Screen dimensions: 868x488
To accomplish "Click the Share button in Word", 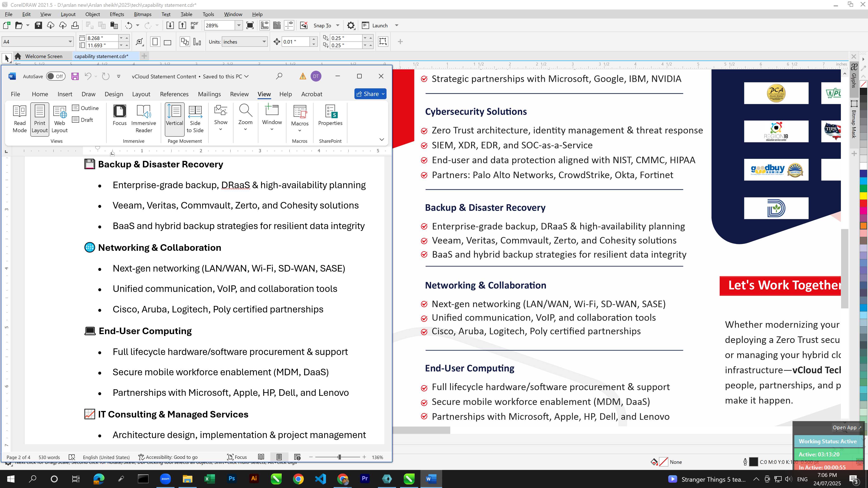I will [370, 94].
